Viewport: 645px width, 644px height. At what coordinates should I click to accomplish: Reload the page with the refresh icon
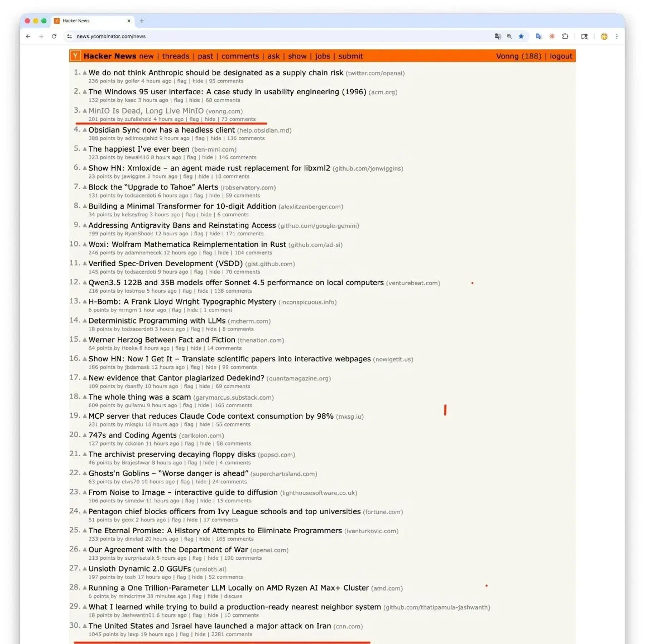click(x=54, y=36)
